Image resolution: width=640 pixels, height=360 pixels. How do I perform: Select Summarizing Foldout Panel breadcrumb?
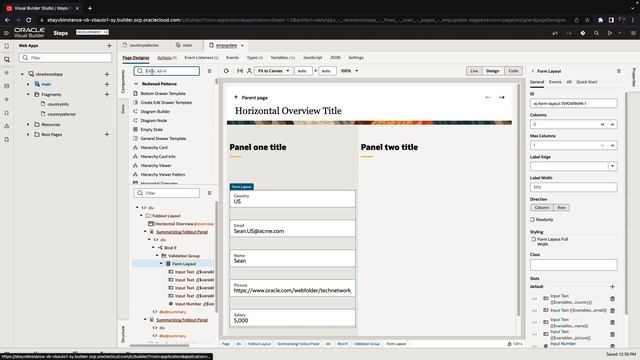(298, 344)
